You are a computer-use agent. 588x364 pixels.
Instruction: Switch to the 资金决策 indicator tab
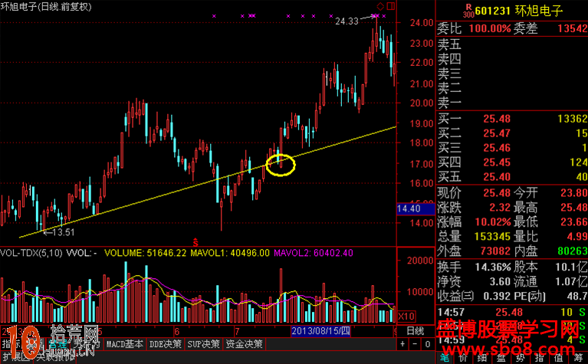244,344
